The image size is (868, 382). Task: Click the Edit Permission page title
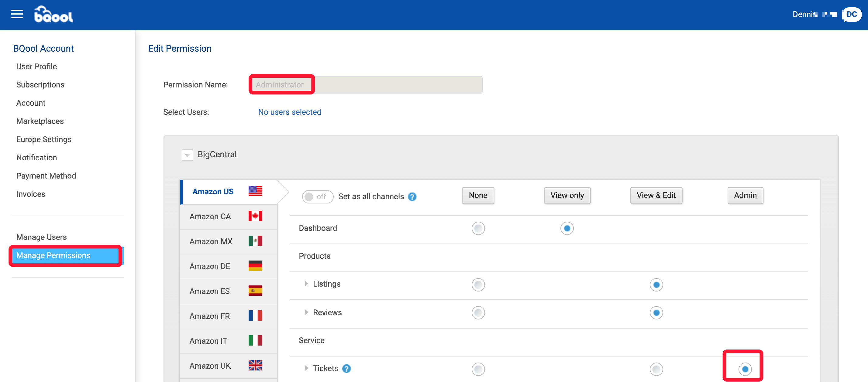pyautogui.click(x=180, y=49)
